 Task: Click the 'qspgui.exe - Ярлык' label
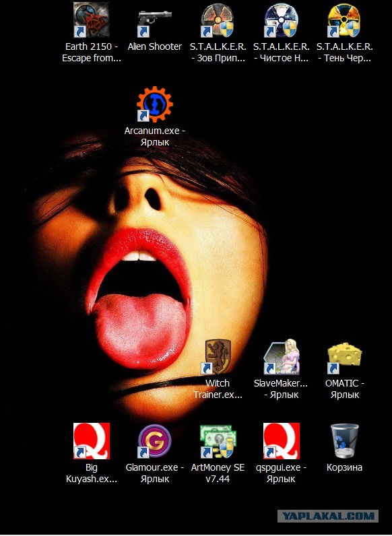pos(281,473)
